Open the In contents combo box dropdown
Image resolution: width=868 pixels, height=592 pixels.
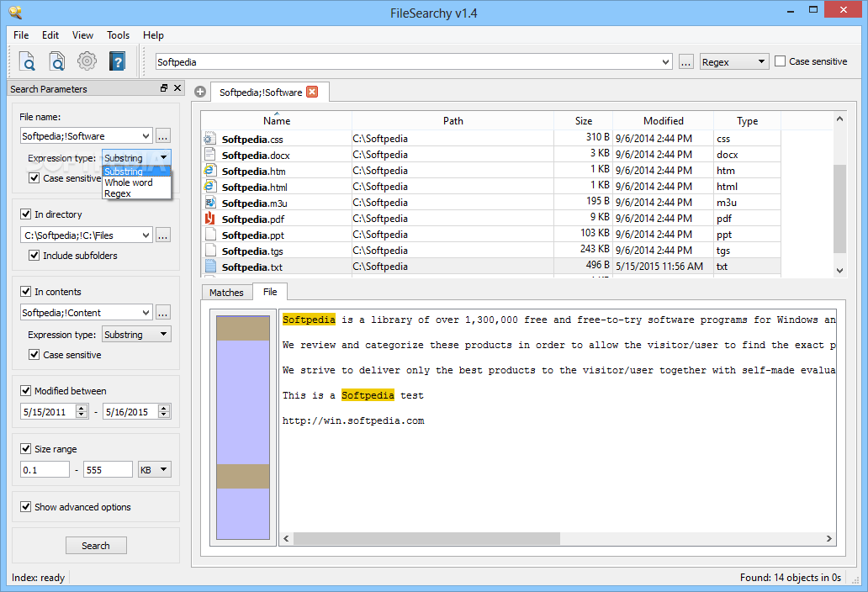(x=146, y=313)
